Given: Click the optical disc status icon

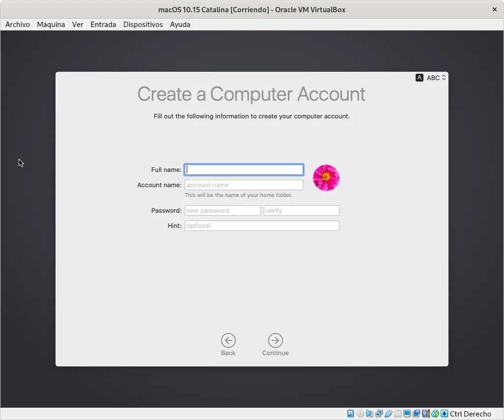Looking at the screenshot, I should click(360, 414).
